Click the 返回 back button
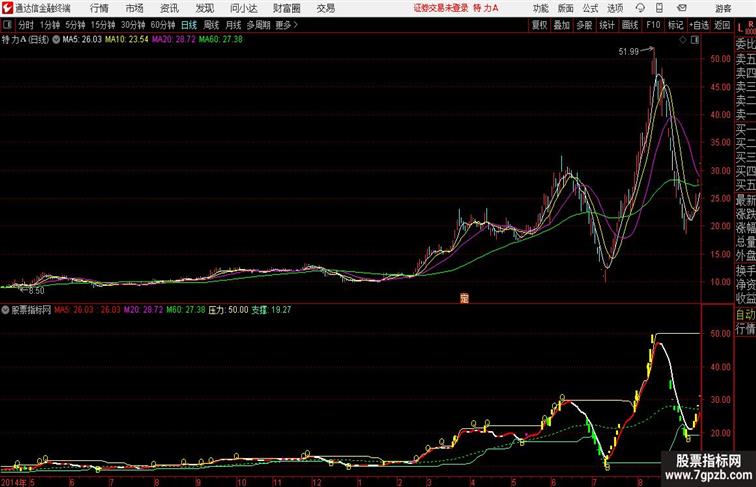 click(722, 25)
